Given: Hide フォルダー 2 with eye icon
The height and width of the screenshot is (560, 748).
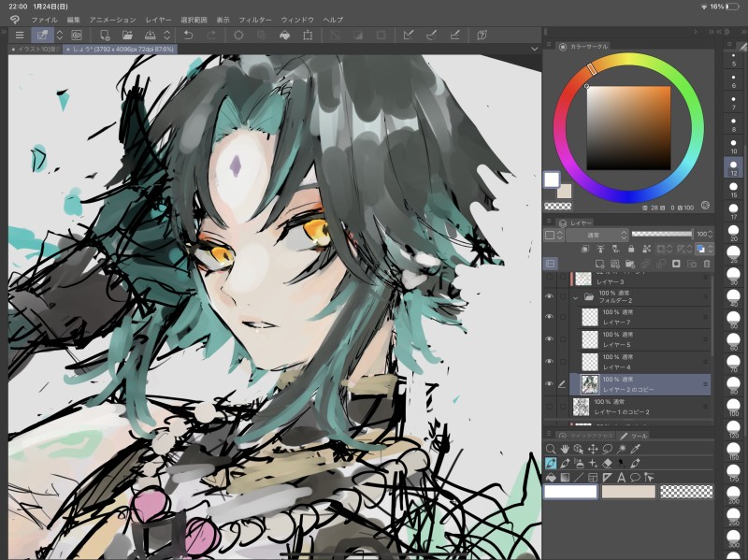Looking at the screenshot, I should (x=549, y=296).
